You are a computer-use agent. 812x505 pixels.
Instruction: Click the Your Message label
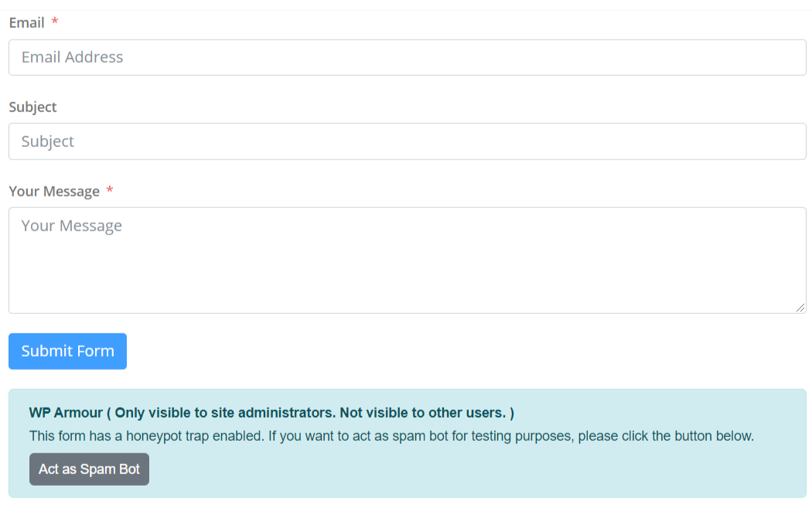(x=53, y=191)
